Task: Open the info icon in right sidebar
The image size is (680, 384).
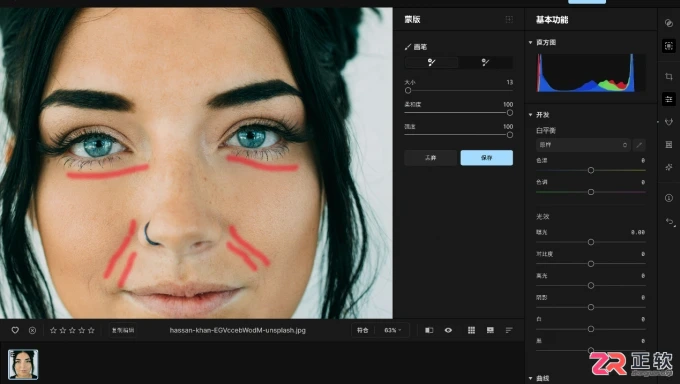Action: (669, 198)
